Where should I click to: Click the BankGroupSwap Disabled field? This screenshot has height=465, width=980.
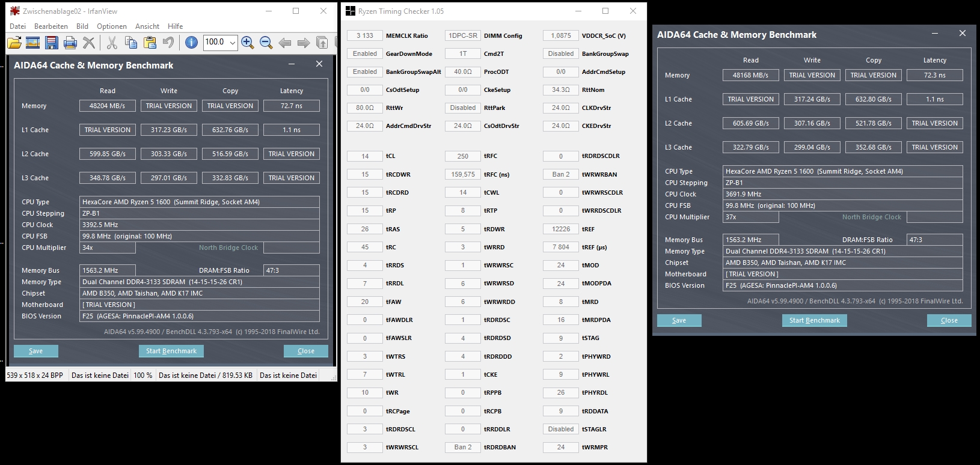click(561, 53)
